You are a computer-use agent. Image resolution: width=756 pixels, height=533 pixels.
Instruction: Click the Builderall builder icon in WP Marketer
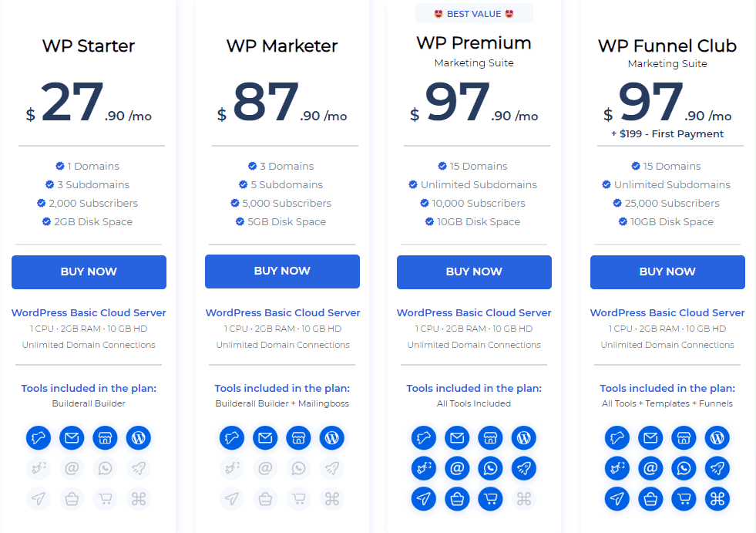click(232, 438)
